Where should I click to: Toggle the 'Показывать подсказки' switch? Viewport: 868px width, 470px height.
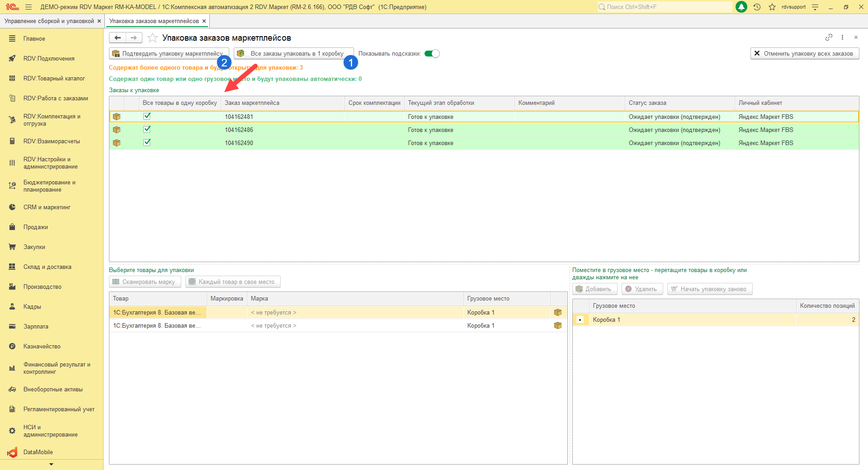click(432, 54)
